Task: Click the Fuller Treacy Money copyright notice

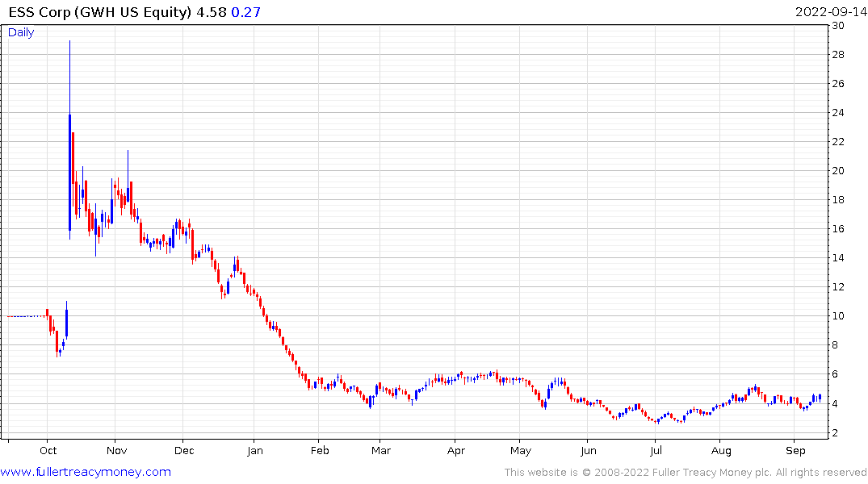Action: click(x=686, y=473)
